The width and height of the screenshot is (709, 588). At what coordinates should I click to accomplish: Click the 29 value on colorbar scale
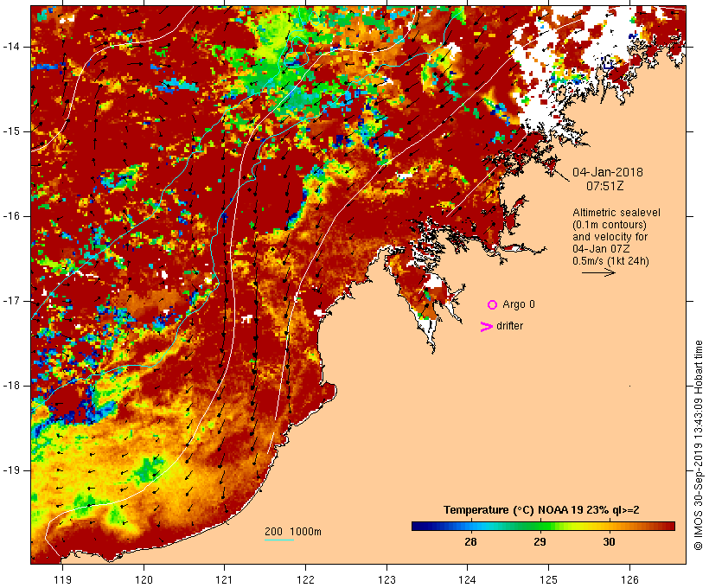540,541
